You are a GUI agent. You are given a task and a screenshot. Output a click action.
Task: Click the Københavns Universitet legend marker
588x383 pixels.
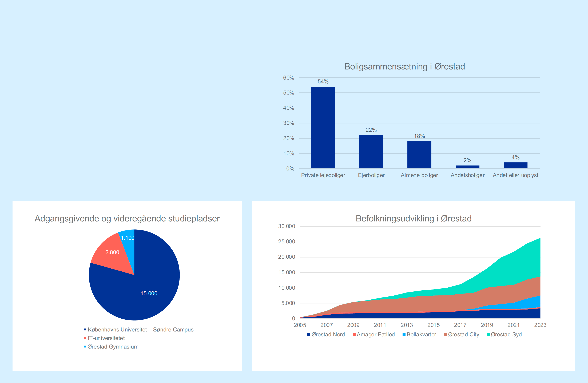85,329
